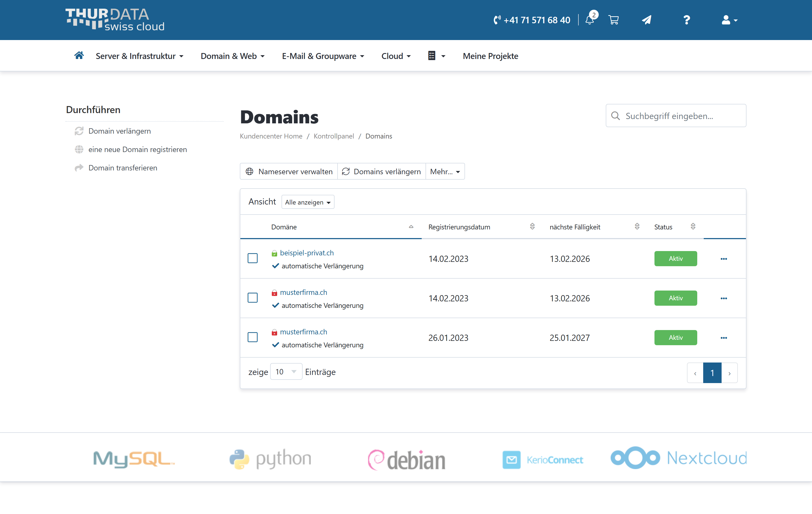The image size is (812, 514).
Task: Open Ansicht filter Alle anzeigen
Action: point(307,202)
